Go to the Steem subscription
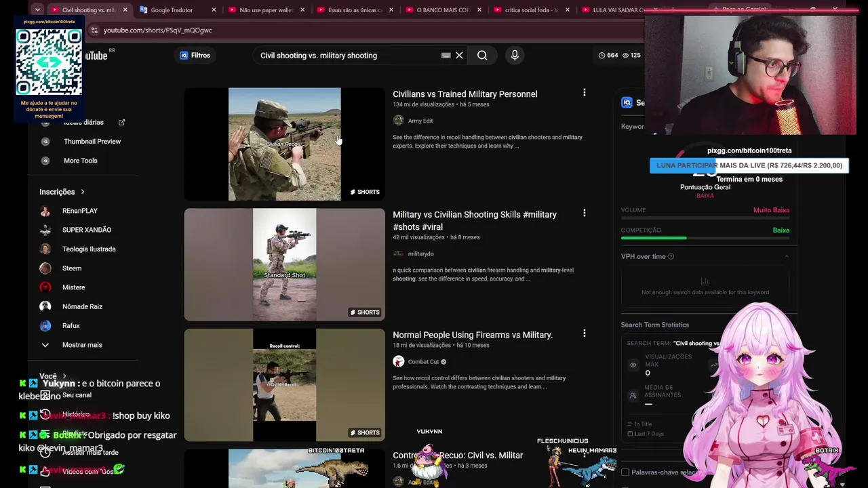 click(x=72, y=268)
